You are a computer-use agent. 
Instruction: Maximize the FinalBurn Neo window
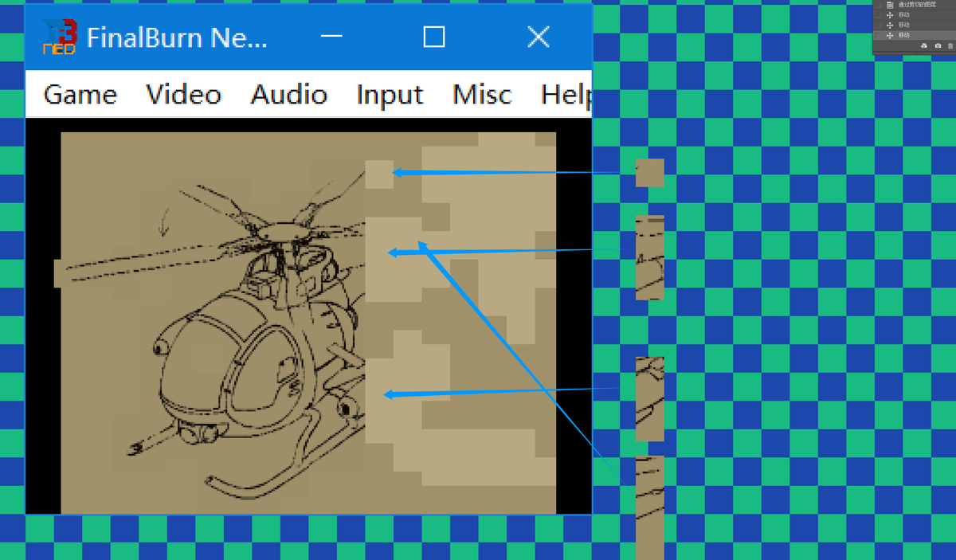click(434, 37)
